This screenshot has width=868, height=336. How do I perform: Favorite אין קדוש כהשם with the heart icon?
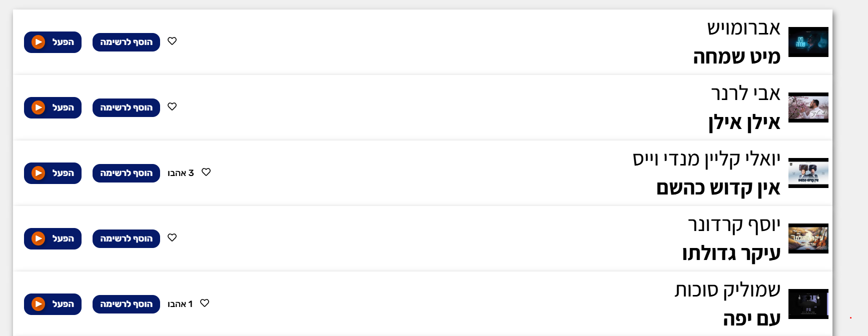(206, 172)
